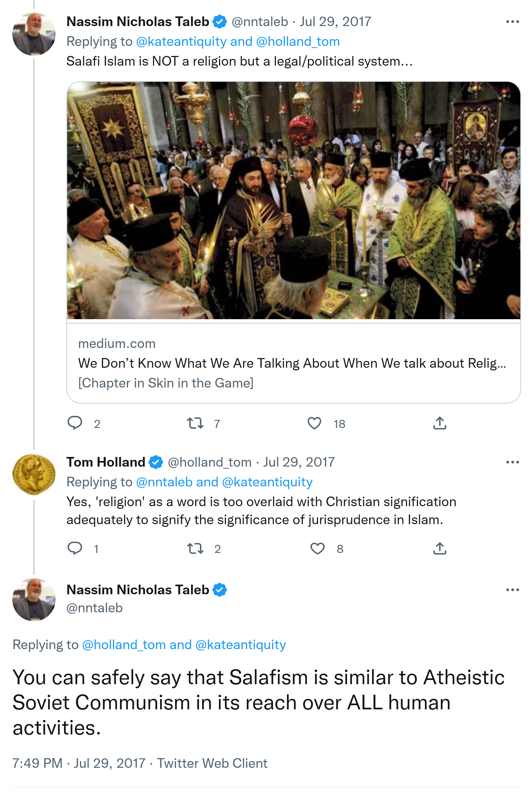Like Tom Holland's tweet

(x=318, y=548)
